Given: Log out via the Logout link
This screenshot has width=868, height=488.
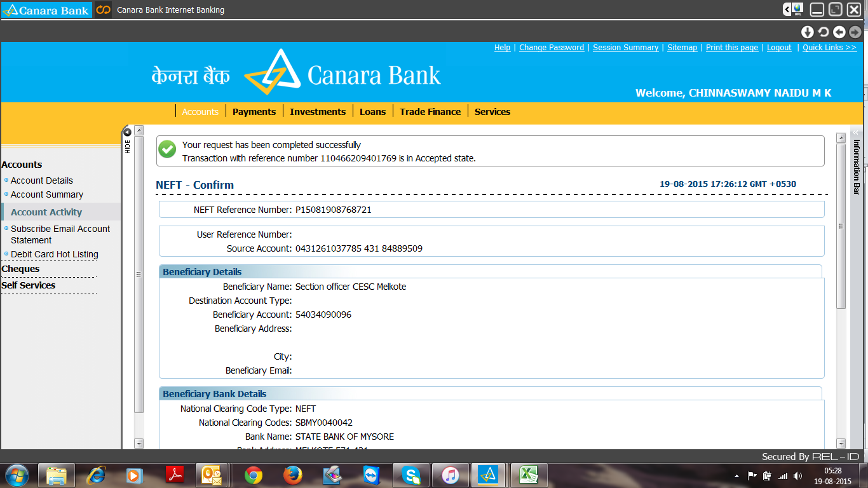Looking at the screenshot, I should [x=779, y=48].
